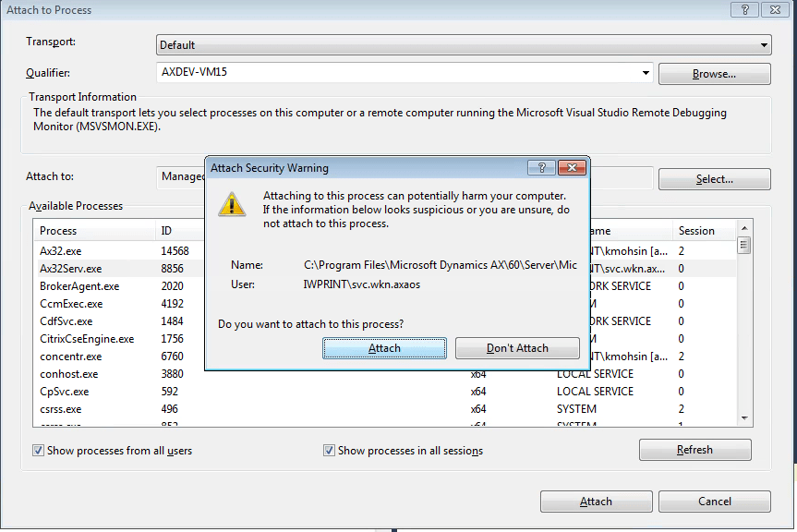The height and width of the screenshot is (532, 797).
Task: Click the Help icon of Attach to Process dialog
Action: coord(744,9)
